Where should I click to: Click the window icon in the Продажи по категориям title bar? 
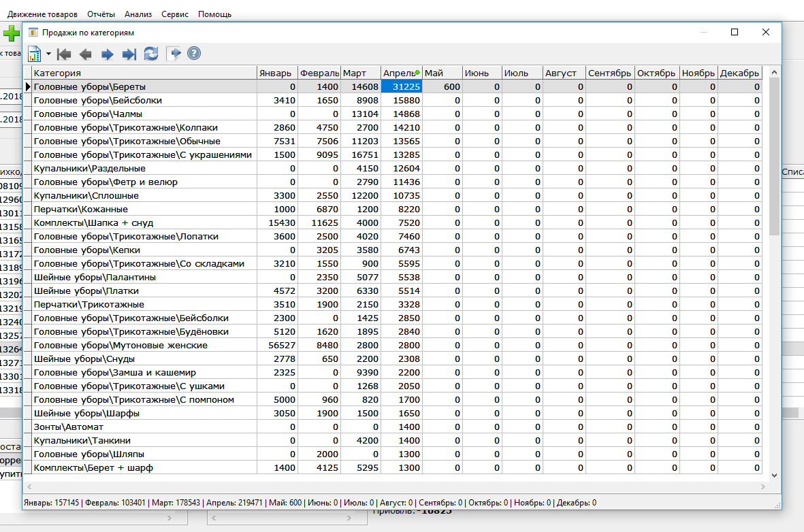33,32
